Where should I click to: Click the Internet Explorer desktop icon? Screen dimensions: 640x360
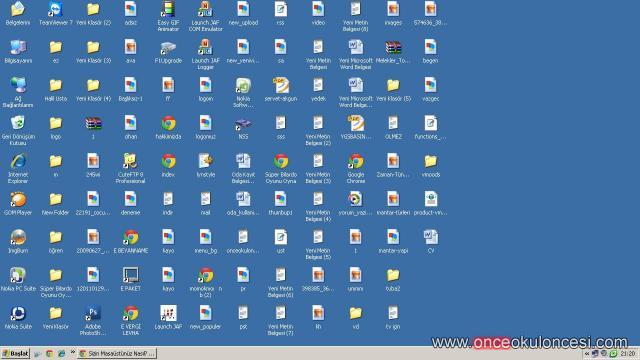pyautogui.click(x=18, y=168)
